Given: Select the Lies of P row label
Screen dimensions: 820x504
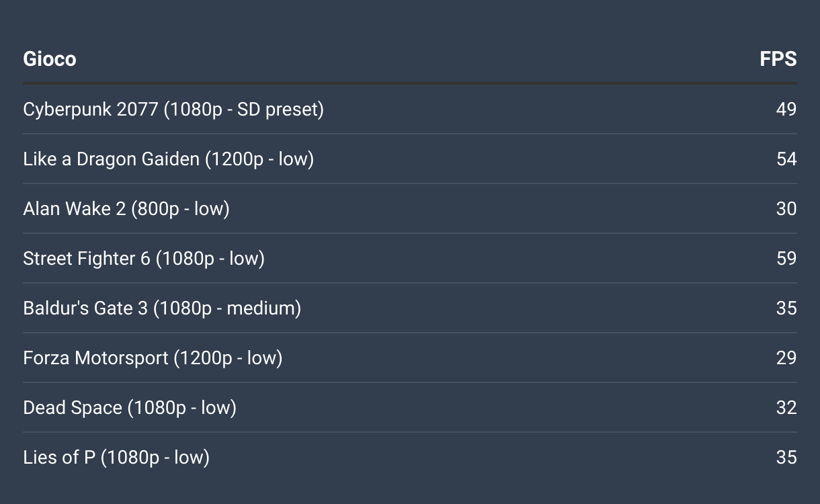Looking at the screenshot, I should point(116,457).
